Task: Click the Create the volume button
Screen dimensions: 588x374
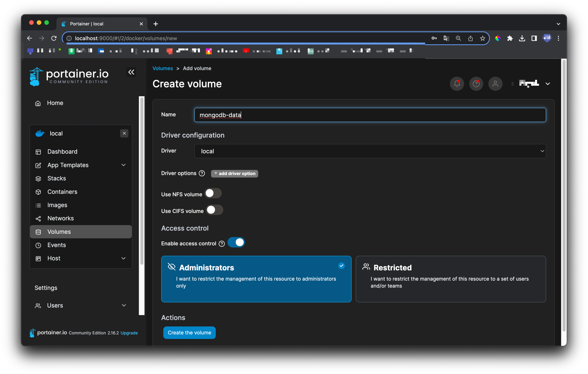Action: (189, 333)
